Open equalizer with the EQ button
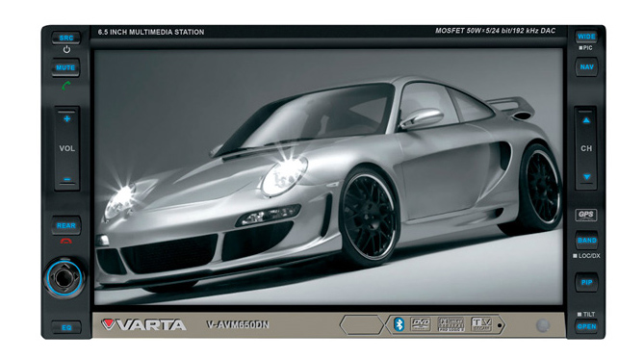 pos(66,327)
